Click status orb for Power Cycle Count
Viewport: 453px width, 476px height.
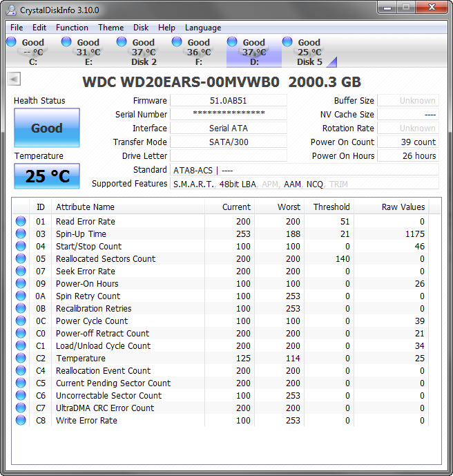(x=21, y=321)
